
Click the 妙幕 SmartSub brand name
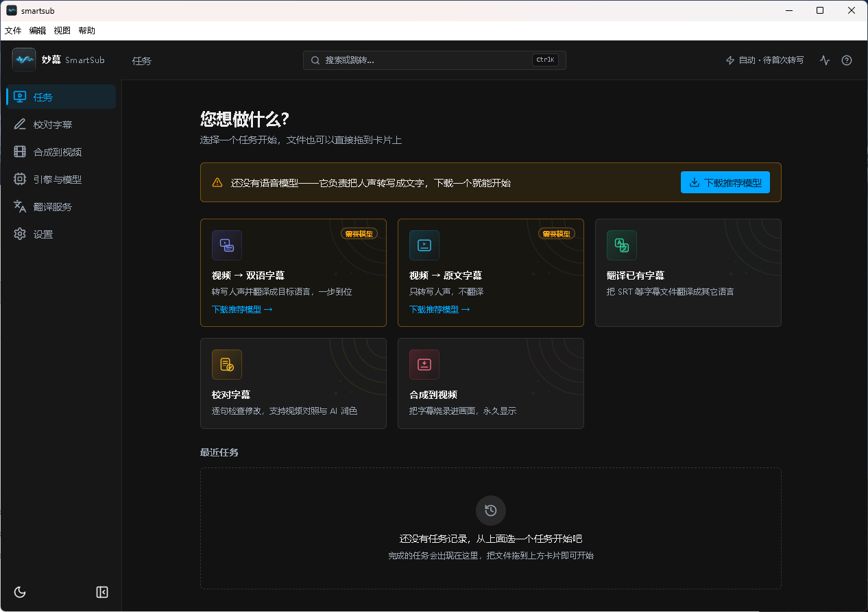73,60
